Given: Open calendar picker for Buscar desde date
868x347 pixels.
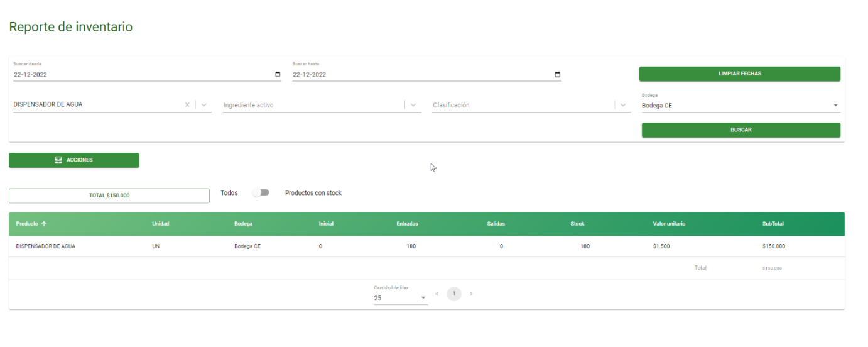Looking at the screenshot, I should pos(278,75).
